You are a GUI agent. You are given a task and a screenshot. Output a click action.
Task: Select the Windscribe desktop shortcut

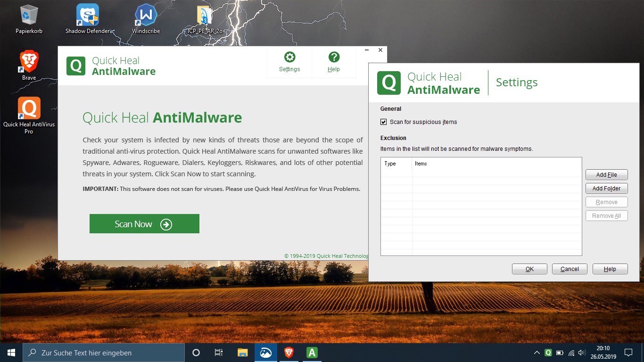pyautogui.click(x=146, y=20)
